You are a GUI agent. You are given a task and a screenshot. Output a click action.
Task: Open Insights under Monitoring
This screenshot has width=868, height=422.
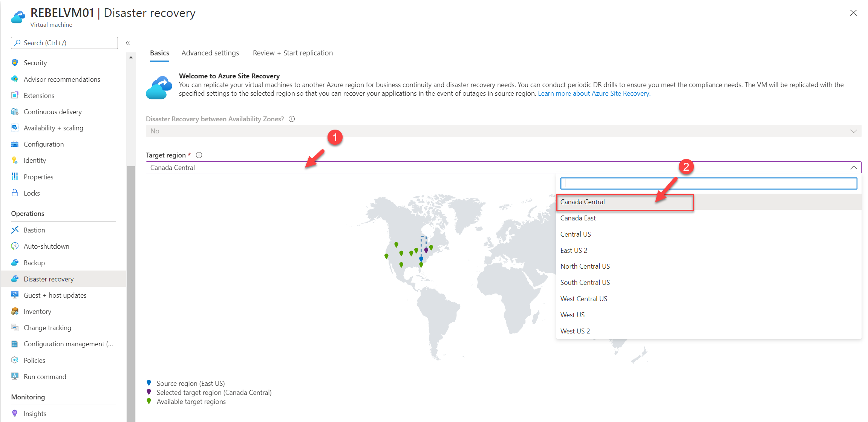63,413
